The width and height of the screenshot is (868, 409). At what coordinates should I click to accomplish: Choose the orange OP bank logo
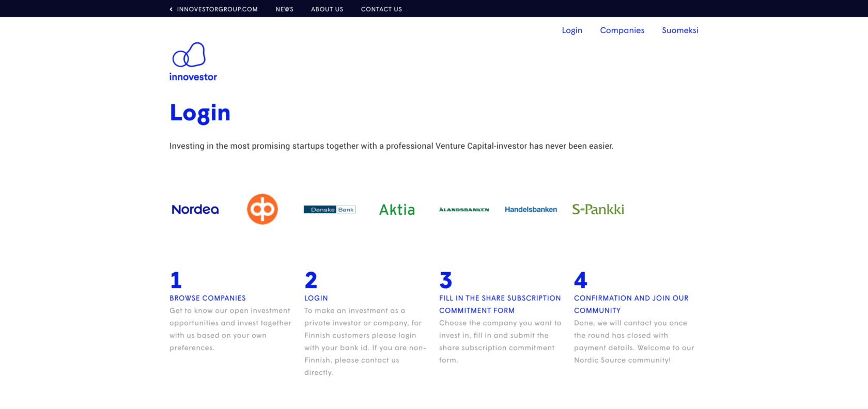click(262, 209)
